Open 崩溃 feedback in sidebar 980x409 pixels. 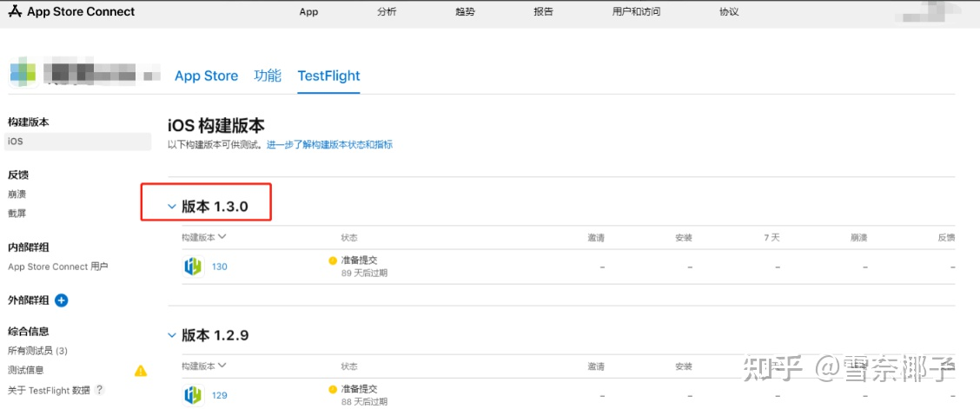click(x=17, y=195)
